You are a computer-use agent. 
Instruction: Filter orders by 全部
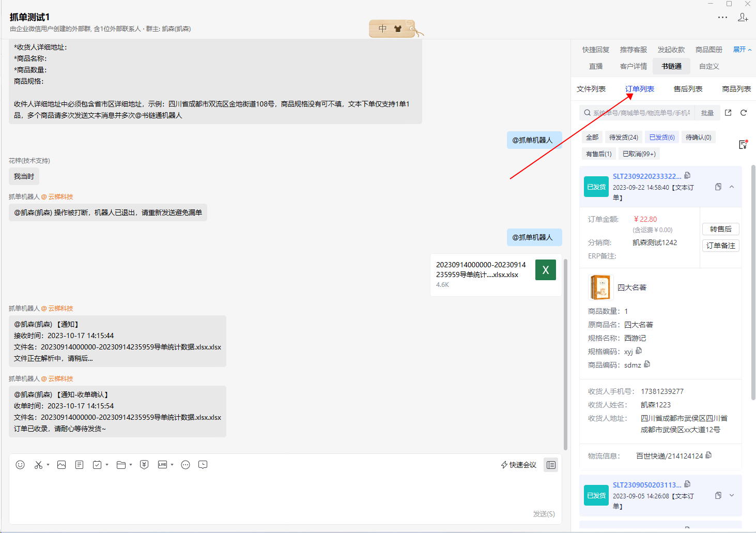coord(592,137)
